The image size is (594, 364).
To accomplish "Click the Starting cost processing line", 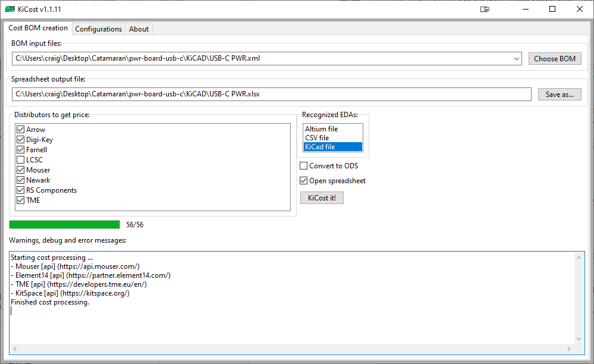I will pyautogui.click(x=52, y=258).
